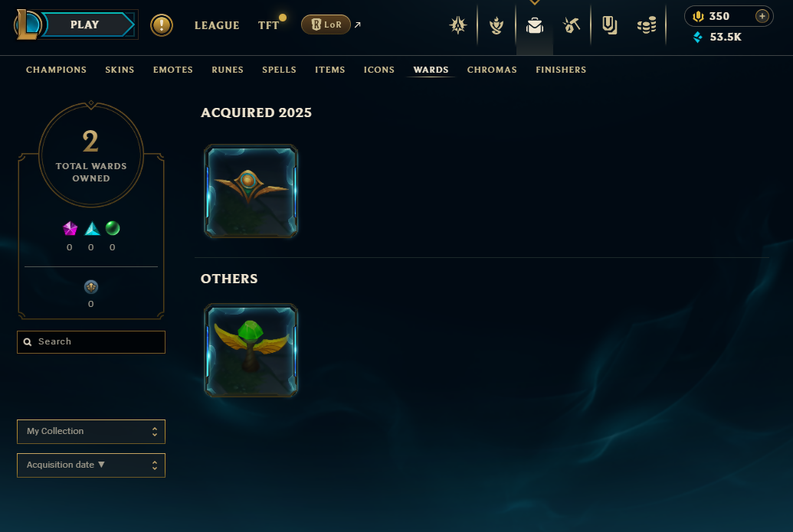Open the Acquisition date sort dropdown
This screenshot has height=532, width=793.
pyautogui.click(x=91, y=465)
